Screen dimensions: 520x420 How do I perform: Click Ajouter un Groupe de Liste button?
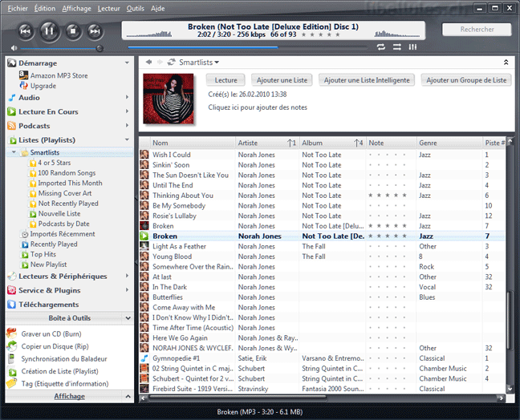point(466,80)
